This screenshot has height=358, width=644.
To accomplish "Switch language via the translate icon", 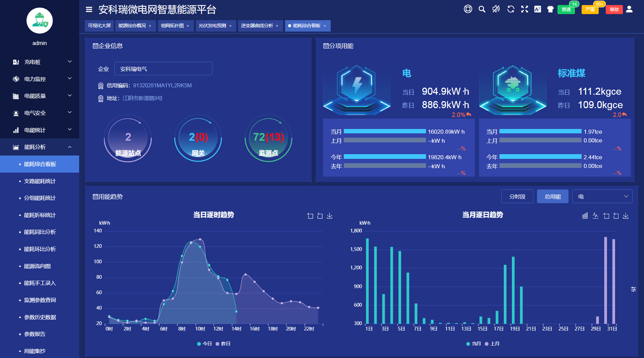I will coord(537,9).
